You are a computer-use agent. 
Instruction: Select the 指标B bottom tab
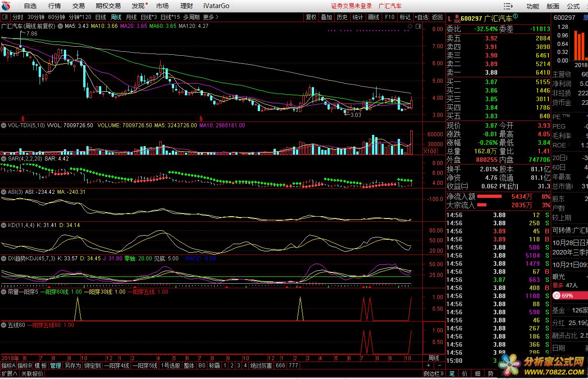[25, 366]
